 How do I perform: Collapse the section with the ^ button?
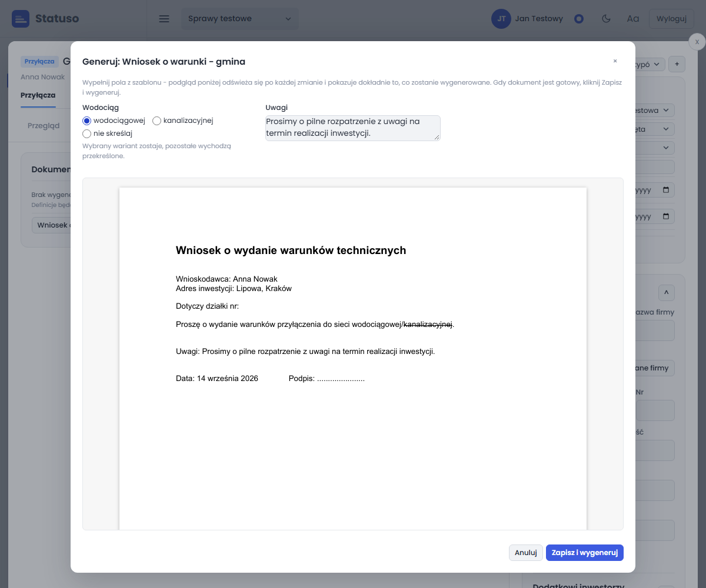coord(666,293)
